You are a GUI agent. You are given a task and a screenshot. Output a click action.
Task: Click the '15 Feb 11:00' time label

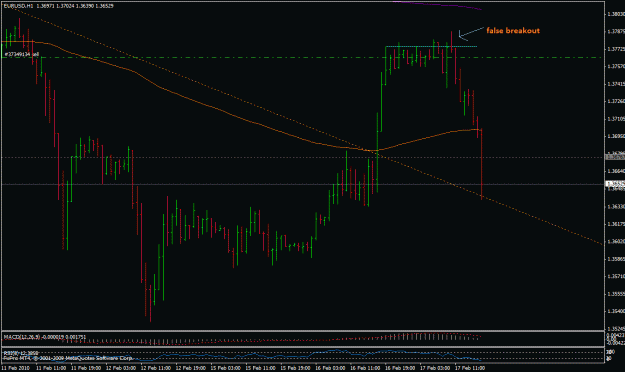pos(260,368)
